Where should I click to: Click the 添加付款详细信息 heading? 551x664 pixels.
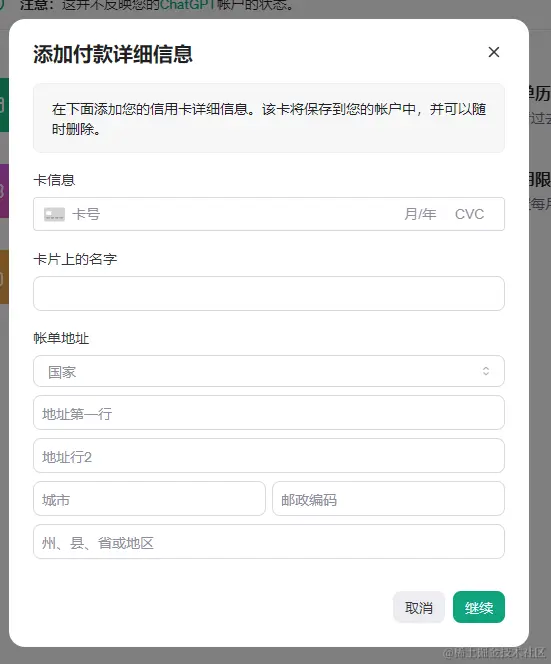(x=113, y=54)
